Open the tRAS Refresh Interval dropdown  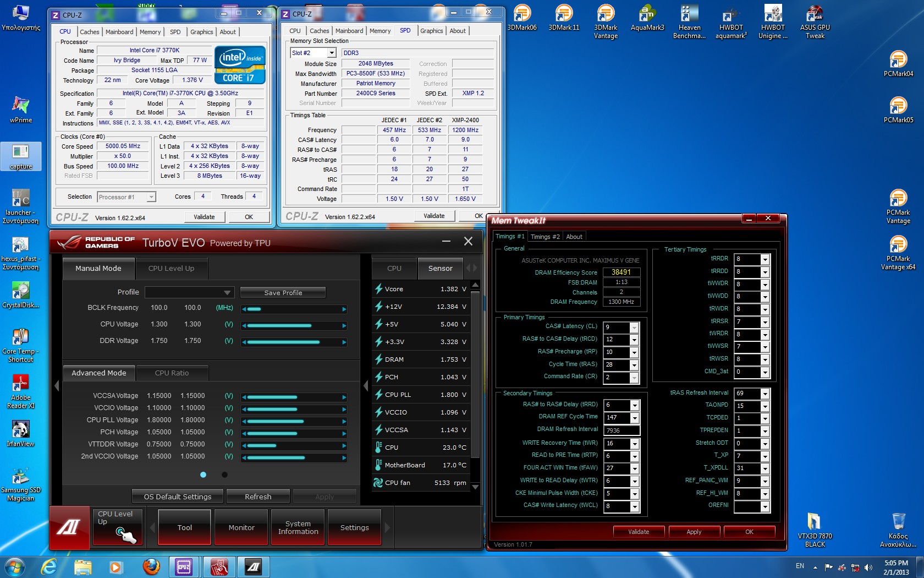pyautogui.click(x=765, y=394)
